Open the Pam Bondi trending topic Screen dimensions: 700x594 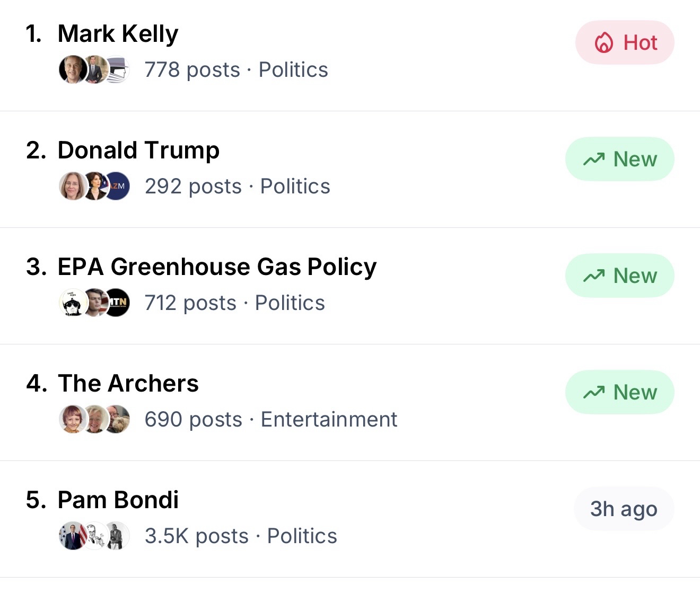[x=118, y=500]
